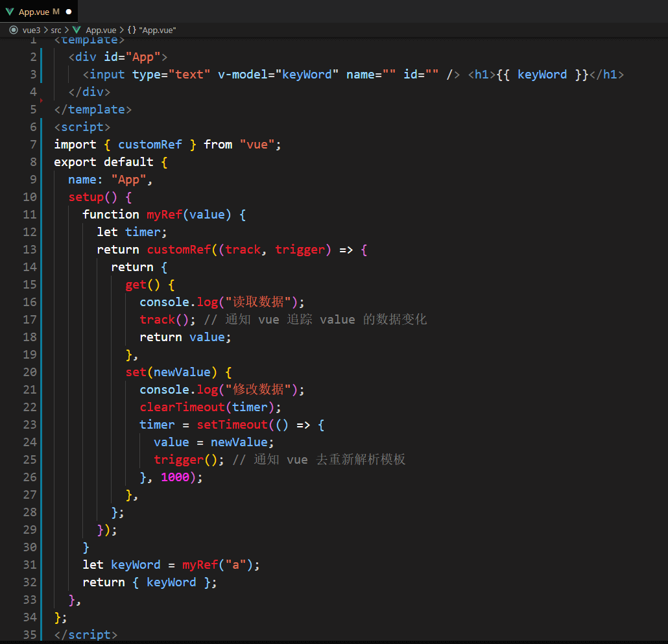The image size is (668, 644).
Task: Click the circular root icon in breadcrumbs
Action: 14,30
